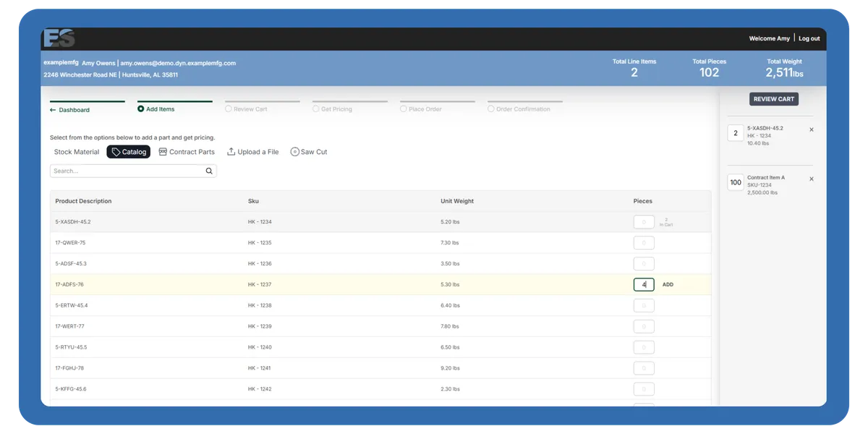This screenshot has width=868, height=434.
Task: Click unit weight 9.20 lbs
Action: coord(450,369)
